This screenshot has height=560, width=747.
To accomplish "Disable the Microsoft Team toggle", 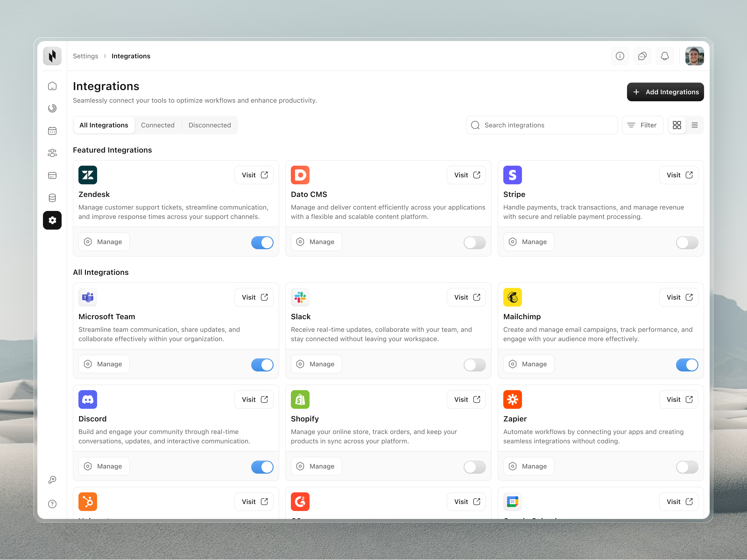I will pos(262,365).
